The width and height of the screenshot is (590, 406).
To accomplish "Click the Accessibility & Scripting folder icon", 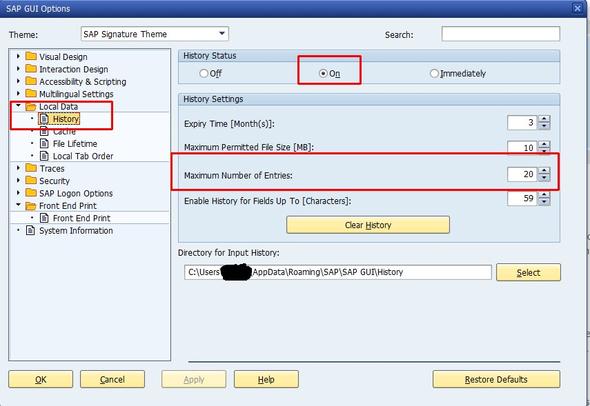I will click(31, 82).
